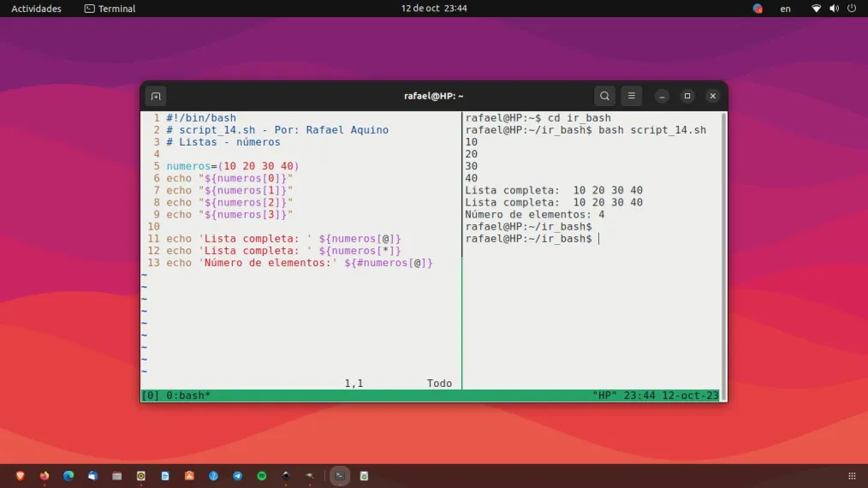Open LibreOffice Writer in the dock
Screen dimensions: 868x488
165,476
